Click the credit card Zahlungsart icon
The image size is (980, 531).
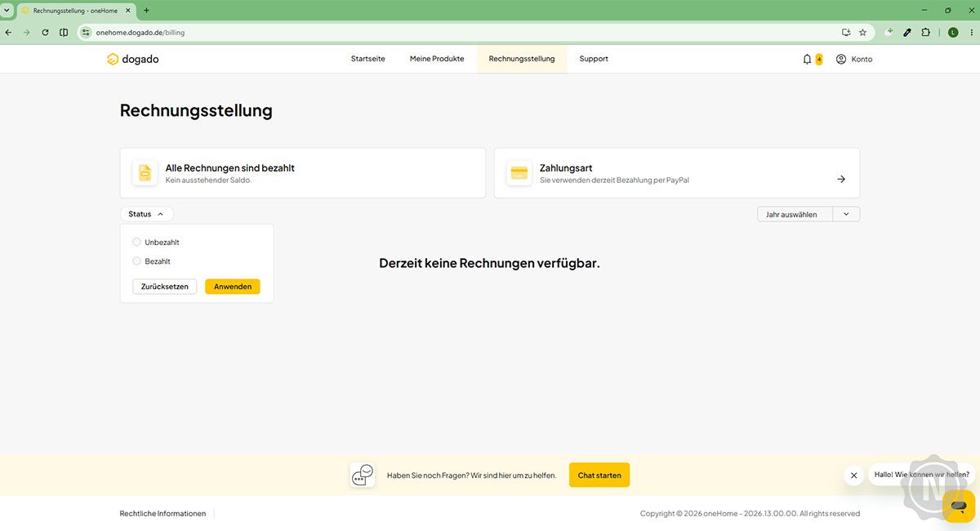519,173
